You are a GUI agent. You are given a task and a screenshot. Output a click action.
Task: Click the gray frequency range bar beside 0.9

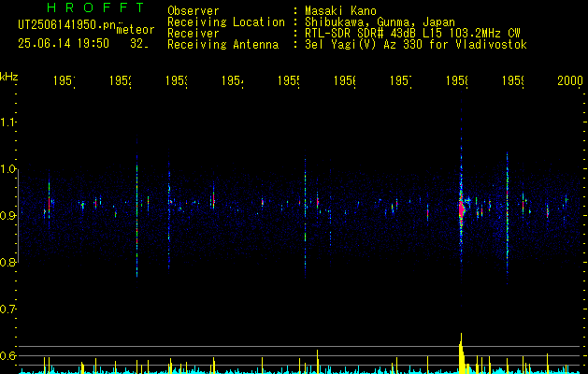pyautogui.click(x=18, y=215)
